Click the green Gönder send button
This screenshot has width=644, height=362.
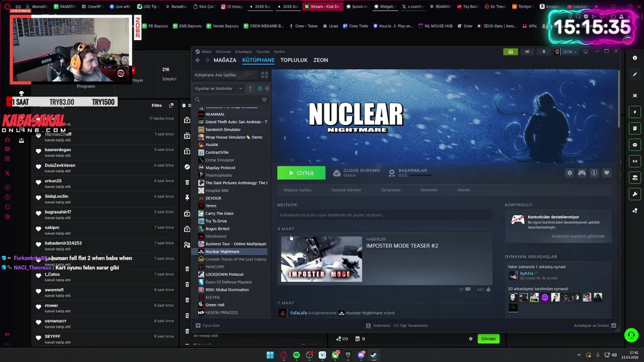click(x=489, y=339)
